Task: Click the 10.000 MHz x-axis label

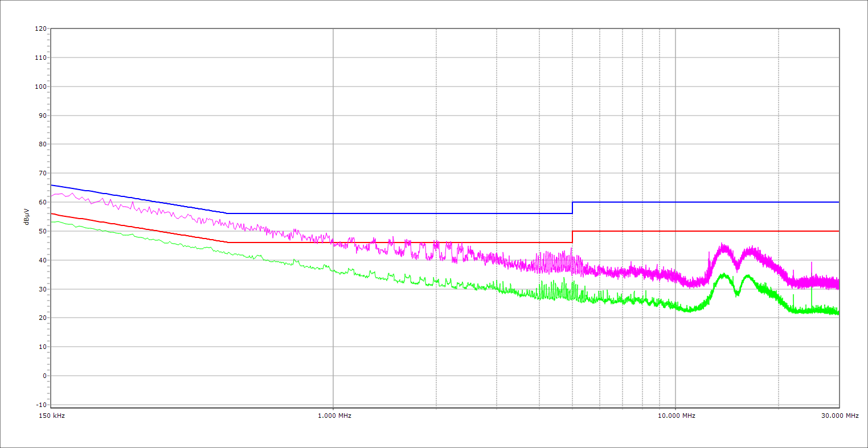Action: click(677, 416)
